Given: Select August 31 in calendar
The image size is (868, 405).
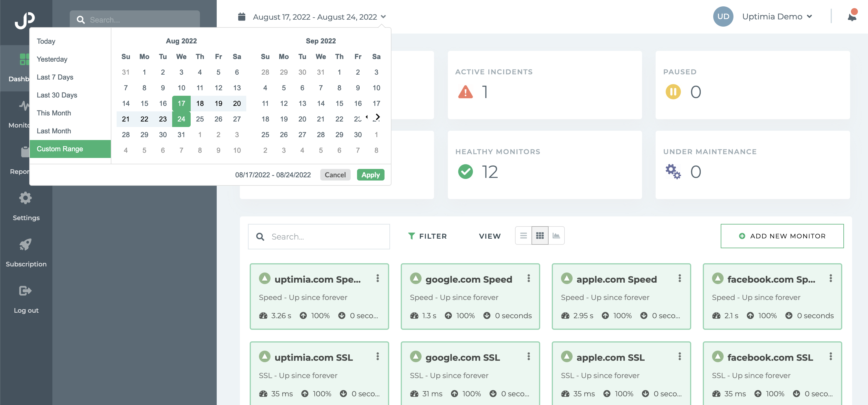Looking at the screenshot, I should coord(181,135).
